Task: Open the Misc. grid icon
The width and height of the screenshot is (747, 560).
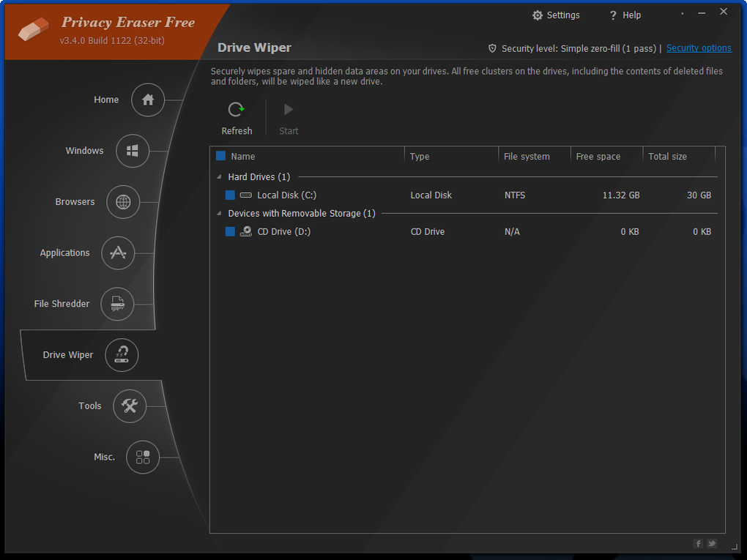Action: (x=143, y=457)
